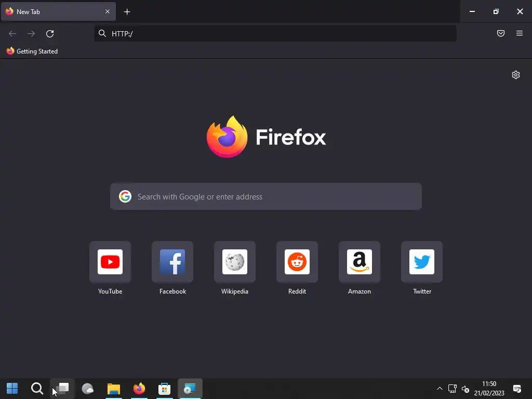Click the muted volume tray icon

pos(465,389)
